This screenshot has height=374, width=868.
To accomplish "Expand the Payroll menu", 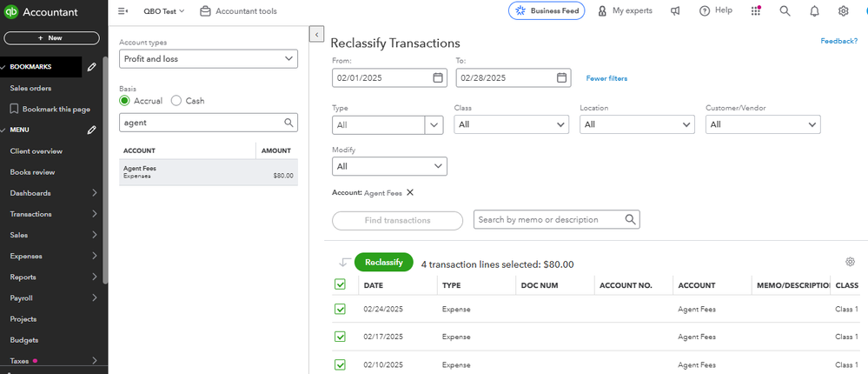I will [53, 298].
